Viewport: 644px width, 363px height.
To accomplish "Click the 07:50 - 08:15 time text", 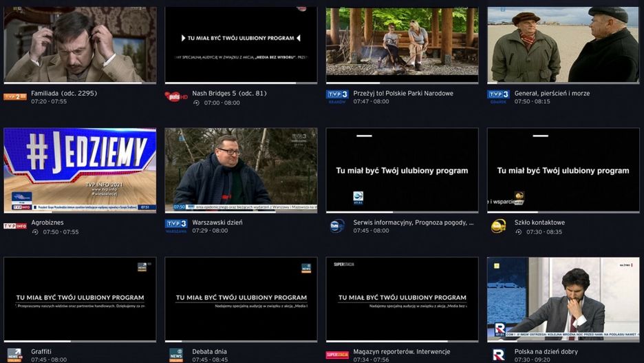I will [532, 101].
